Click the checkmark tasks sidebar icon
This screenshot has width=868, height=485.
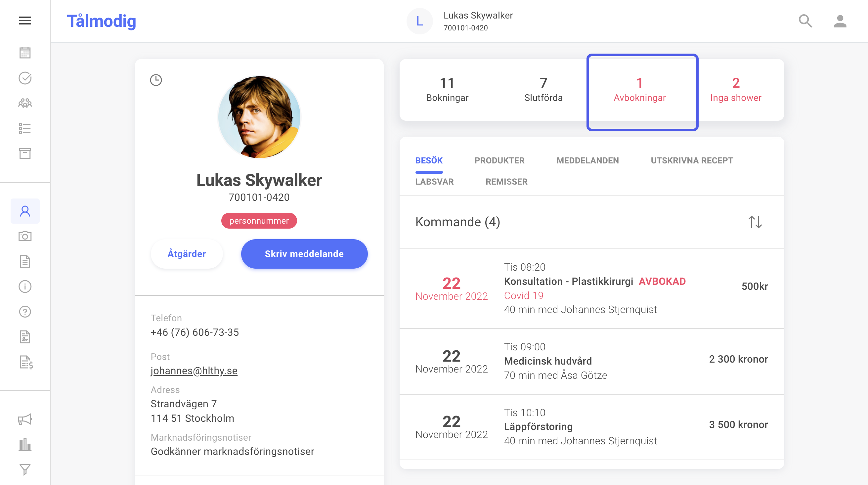point(25,78)
